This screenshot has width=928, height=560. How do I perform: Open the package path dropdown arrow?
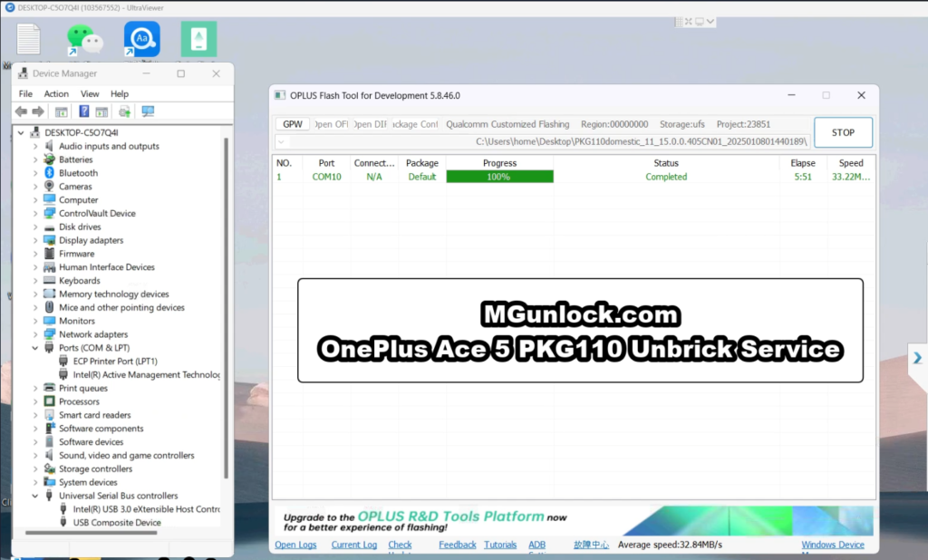282,141
